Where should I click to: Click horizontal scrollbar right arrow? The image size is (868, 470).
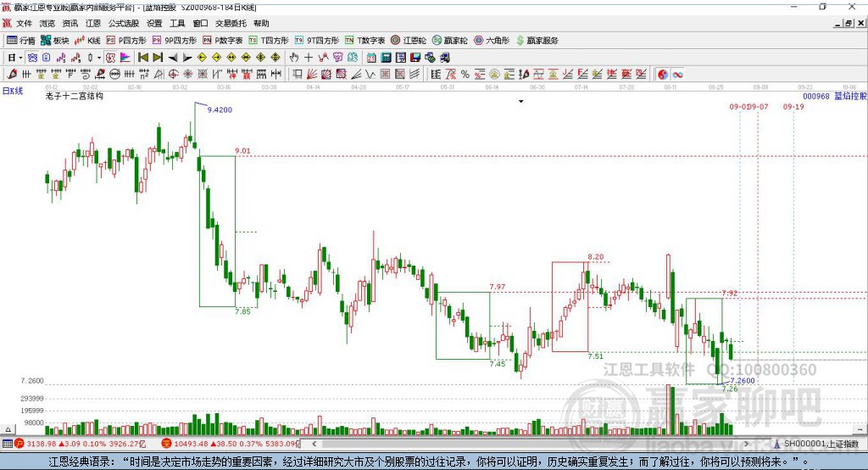pyautogui.click(x=746, y=444)
